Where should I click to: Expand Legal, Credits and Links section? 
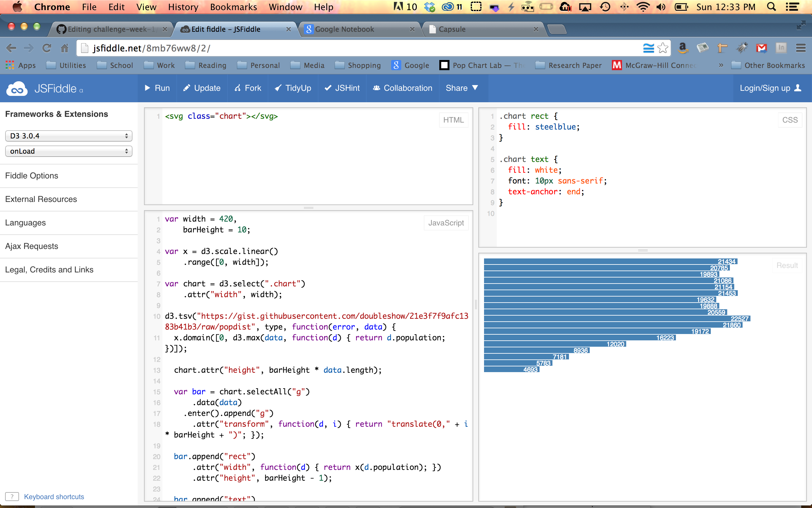coord(69,270)
